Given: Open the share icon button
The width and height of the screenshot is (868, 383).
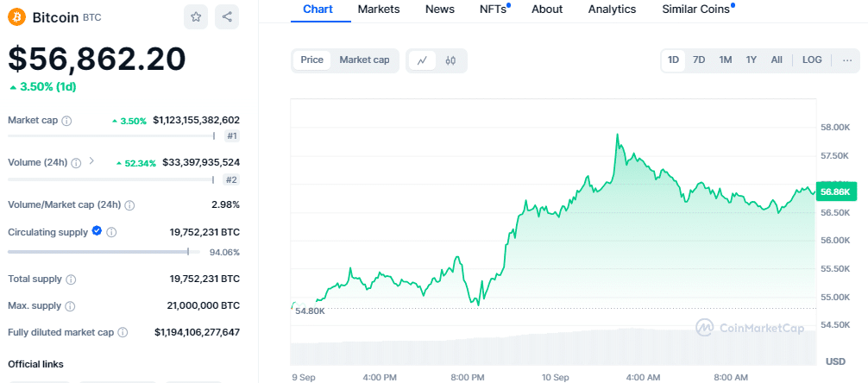Looking at the screenshot, I should [227, 17].
